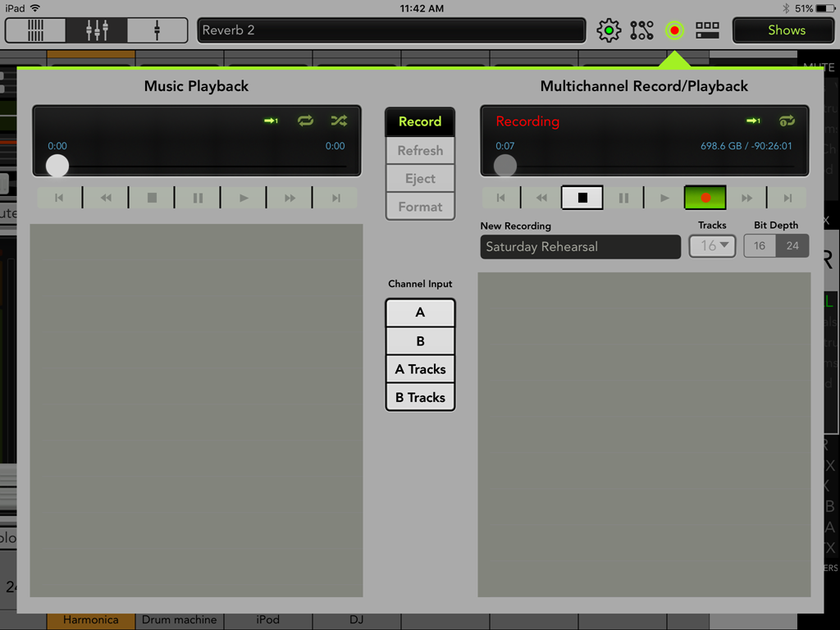This screenshot has width=840, height=630.
Task: Open the settings gear in the top bar
Action: coord(609,30)
